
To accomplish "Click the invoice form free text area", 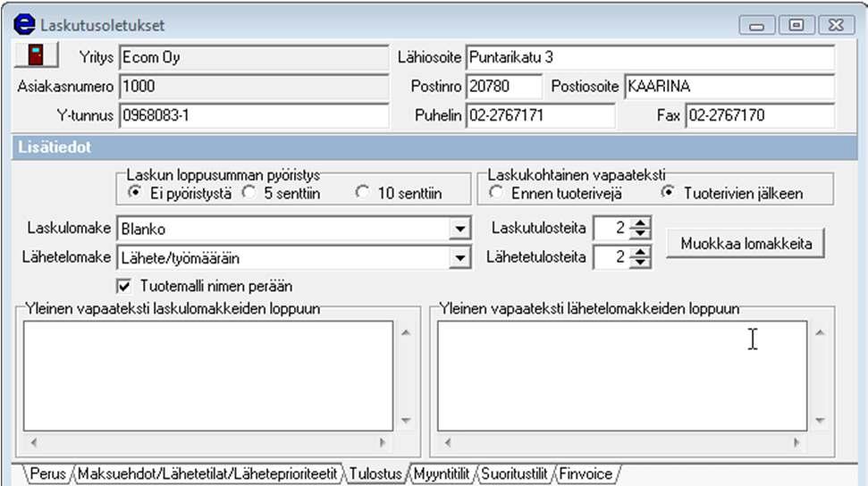I will (208, 376).
